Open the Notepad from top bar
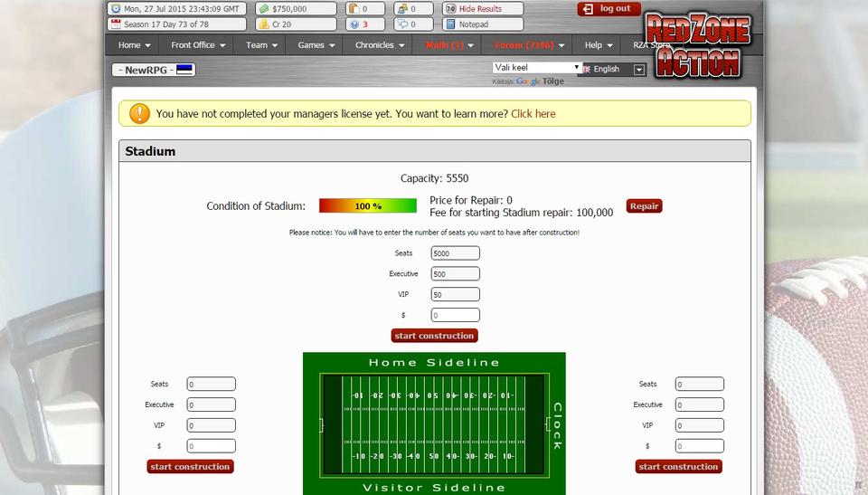The height and width of the screenshot is (495, 868). click(x=483, y=24)
